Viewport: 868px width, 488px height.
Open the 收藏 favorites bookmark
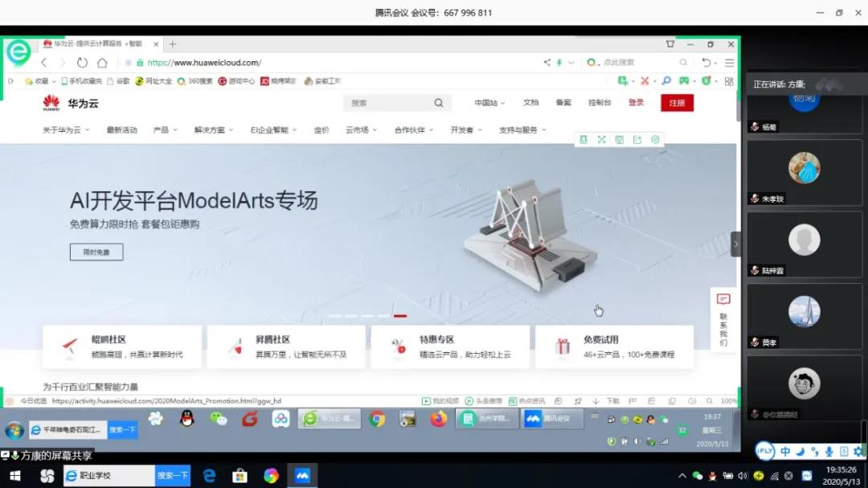coord(40,81)
